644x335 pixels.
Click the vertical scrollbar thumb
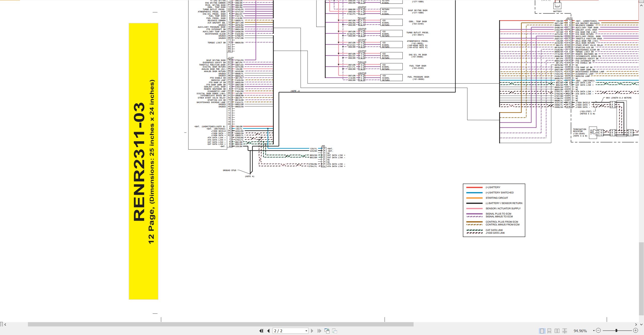click(x=641, y=279)
